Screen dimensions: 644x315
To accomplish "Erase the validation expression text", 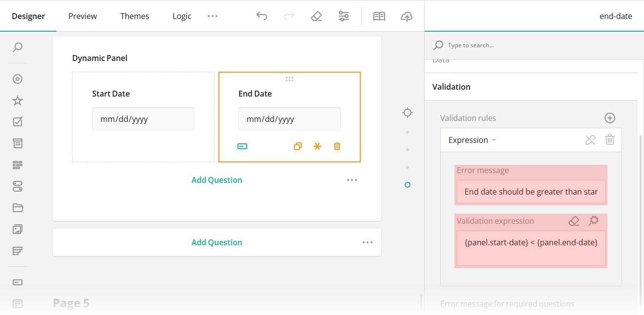I will point(574,221).
